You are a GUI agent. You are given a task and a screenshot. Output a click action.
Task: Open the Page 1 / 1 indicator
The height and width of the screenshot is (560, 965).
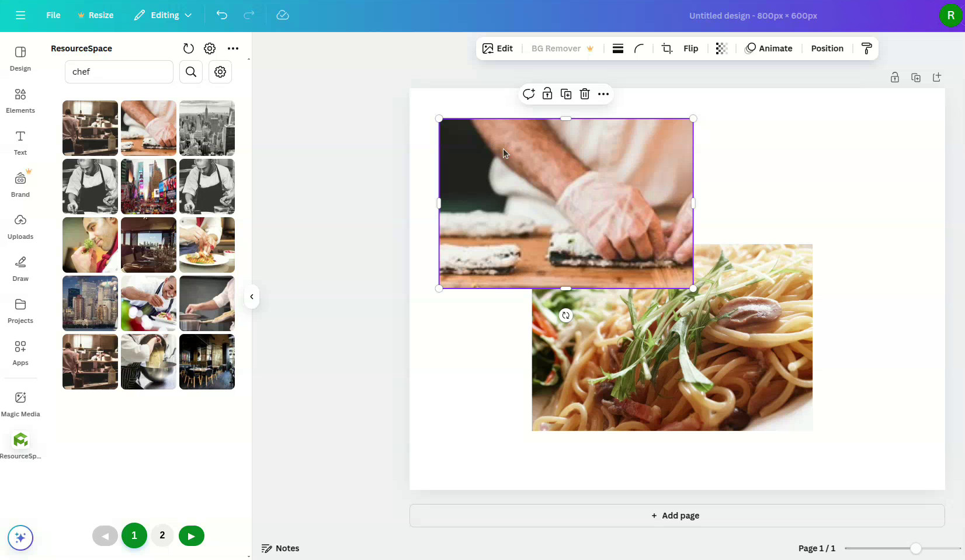[x=817, y=548]
